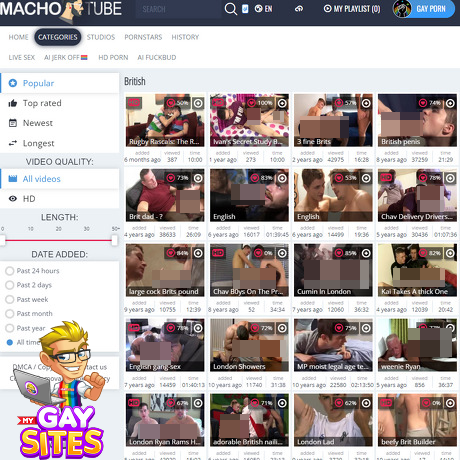The image size is (460, 460).
Task: Add 'Brit dad - ?' to playlist
Action: [198, 178]
